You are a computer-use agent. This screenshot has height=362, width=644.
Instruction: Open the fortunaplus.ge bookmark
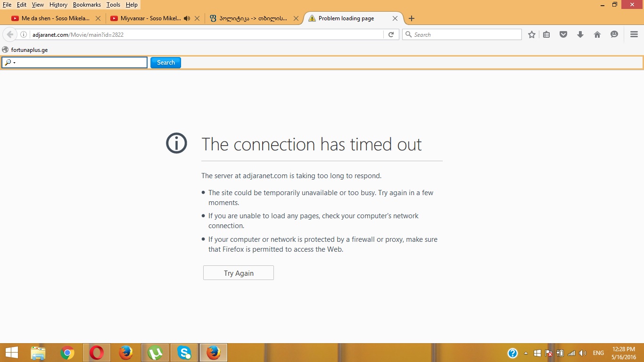click(25, 49)
